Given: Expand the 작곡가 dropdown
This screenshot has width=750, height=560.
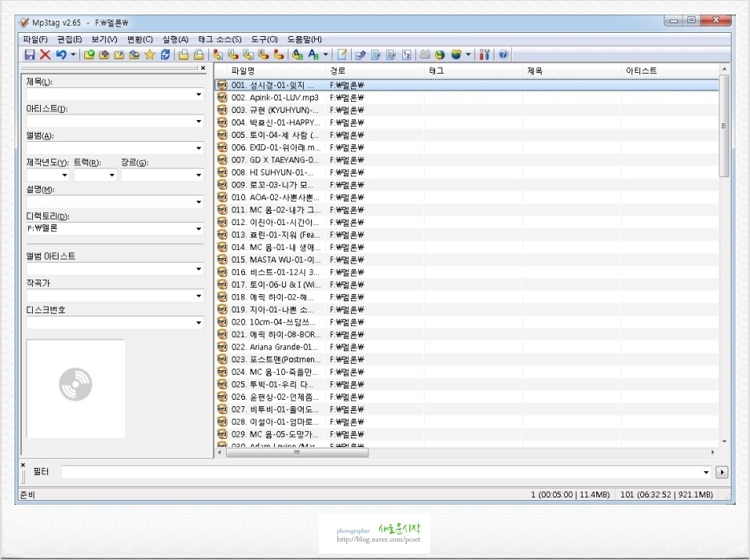Looking at the screenshot, I should point(199,296).
